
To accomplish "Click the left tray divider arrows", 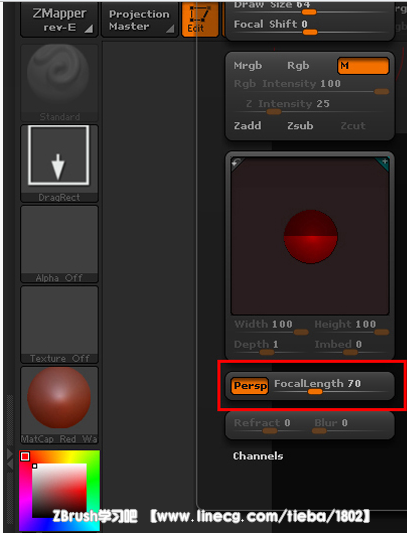I will tap(10, 459).
